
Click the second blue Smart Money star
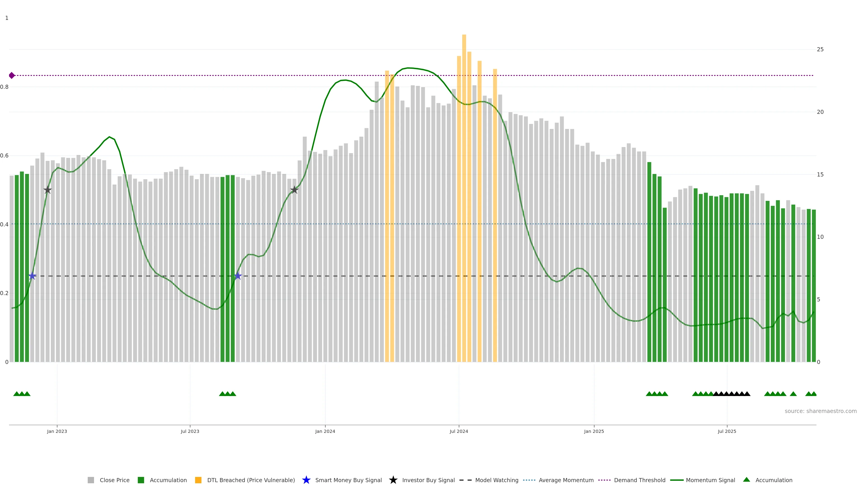(x=238, y=276)
